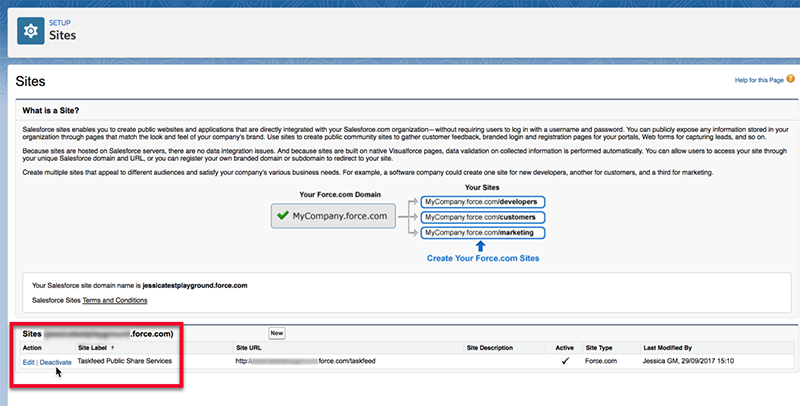Click the Last Modified By column header
800x410 pixels.
(667, 348)
